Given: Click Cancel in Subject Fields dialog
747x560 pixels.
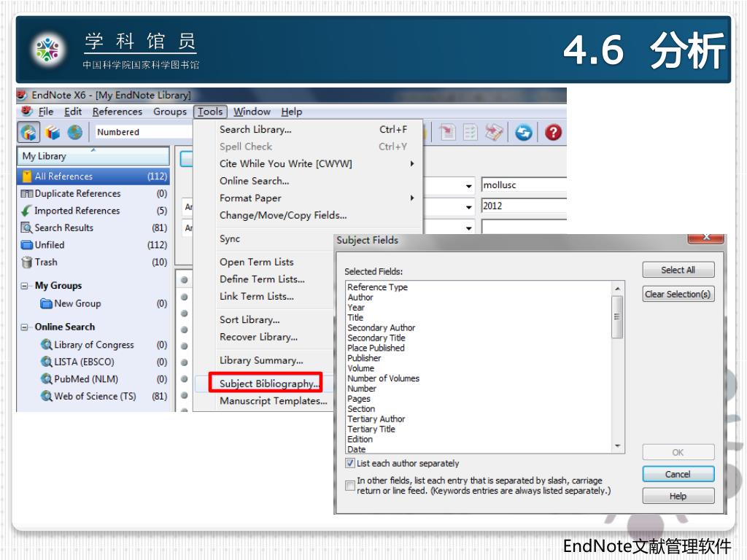Looking at the screenshot, I should tap(678, 474).
